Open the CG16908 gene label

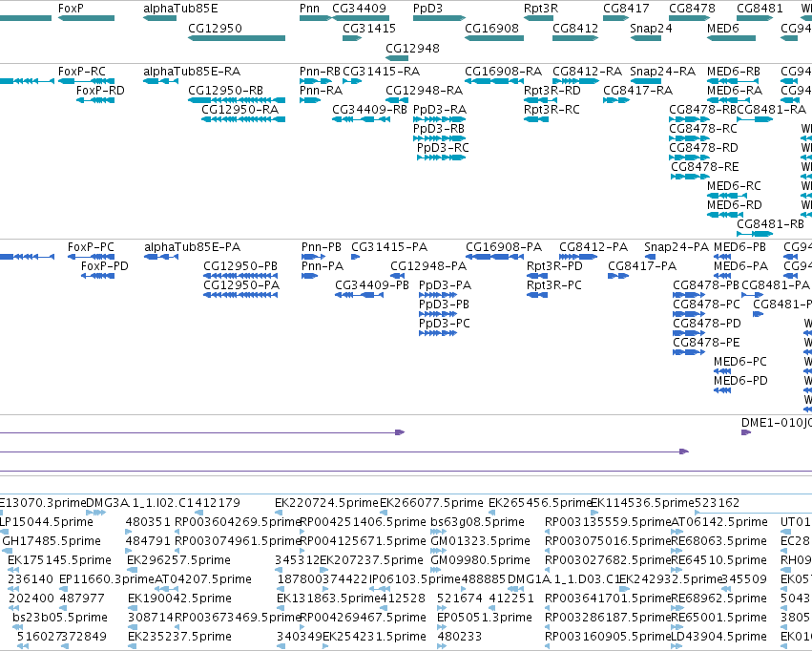point(492,28)
